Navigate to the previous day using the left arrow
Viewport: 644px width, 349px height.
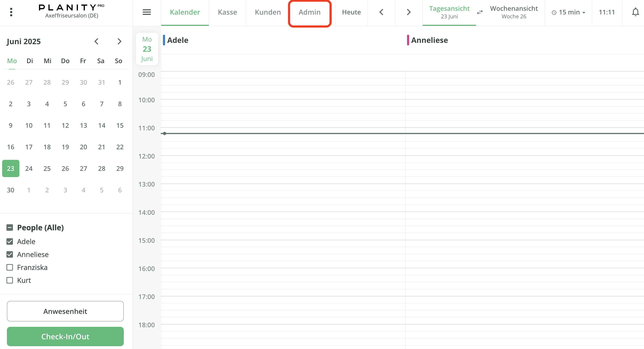pyautogui.click(x=381, y=12)
